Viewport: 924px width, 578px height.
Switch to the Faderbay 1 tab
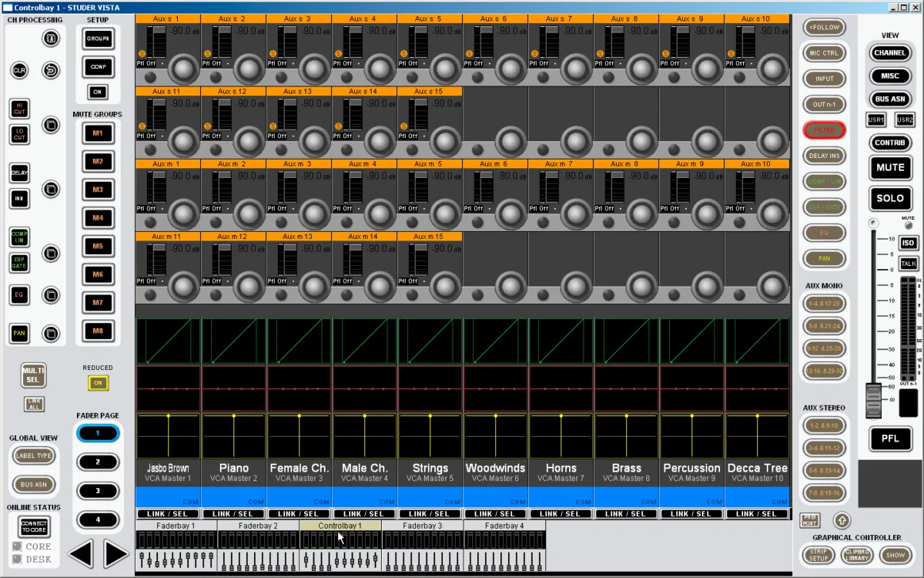point(176,526)
